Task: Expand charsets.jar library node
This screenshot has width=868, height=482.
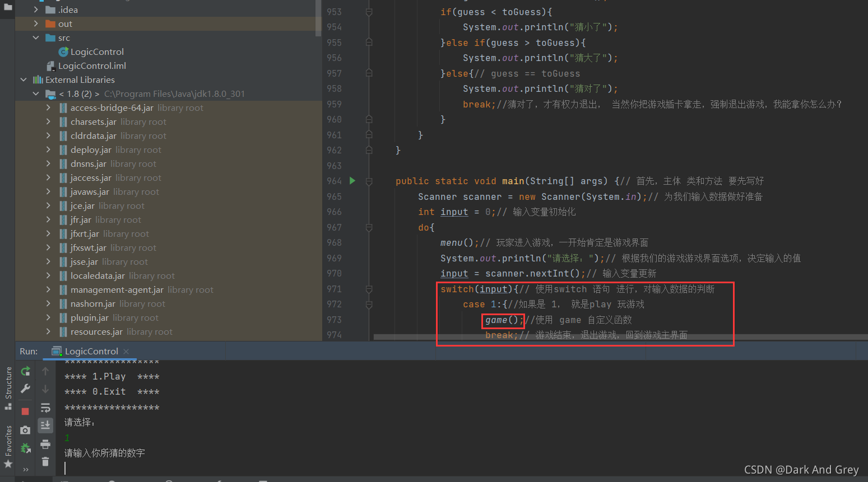Action: click(48, 121)
